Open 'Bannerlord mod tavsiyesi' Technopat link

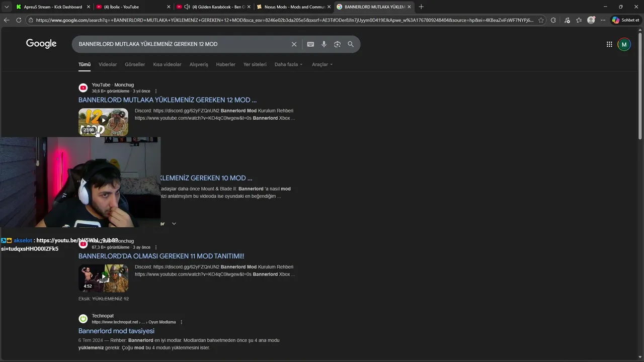pyautogui.click(x=116, y=331)
